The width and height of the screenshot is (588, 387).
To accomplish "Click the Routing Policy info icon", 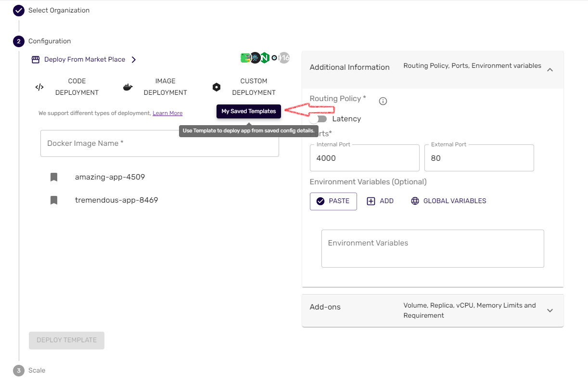I will [x=383, y=101].
